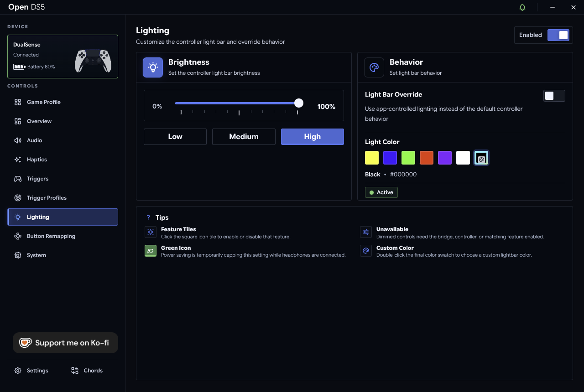Click the Lighting bulb icon in sidebar
Image resolution: width=584 pixels, height=392 pixels.
point(18,217)
